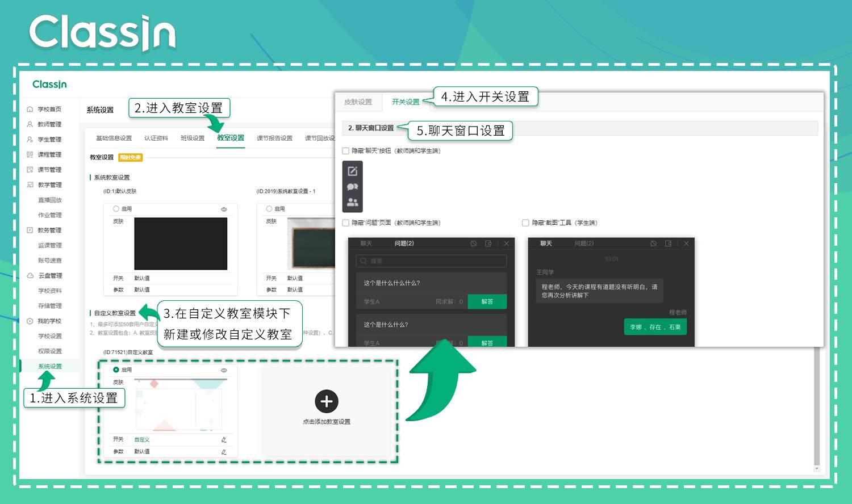
Task: Select the 问题(2) tab in the questions preview
Action: pyautogui.click(x=404, y=243)
